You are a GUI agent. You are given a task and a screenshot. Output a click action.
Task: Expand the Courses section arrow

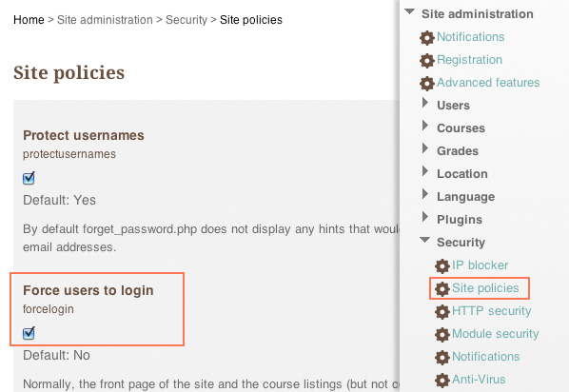point(425,126)
